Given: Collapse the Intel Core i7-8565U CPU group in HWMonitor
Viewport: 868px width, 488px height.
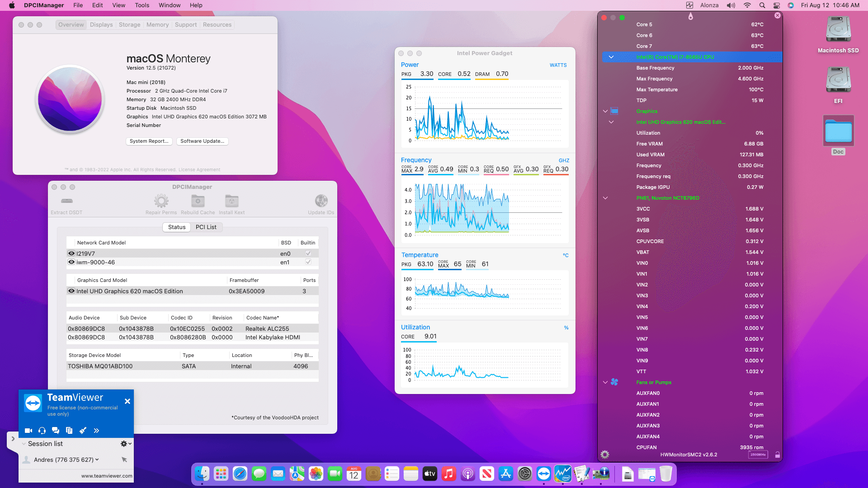Looking at the screenshot, I should pyautogui.click(x=611, y=57).
